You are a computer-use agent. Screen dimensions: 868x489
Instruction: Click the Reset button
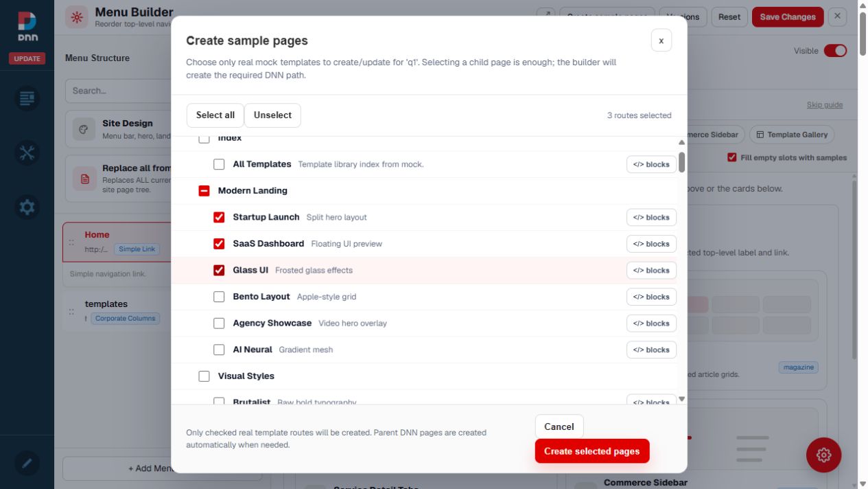coord(729,17)
